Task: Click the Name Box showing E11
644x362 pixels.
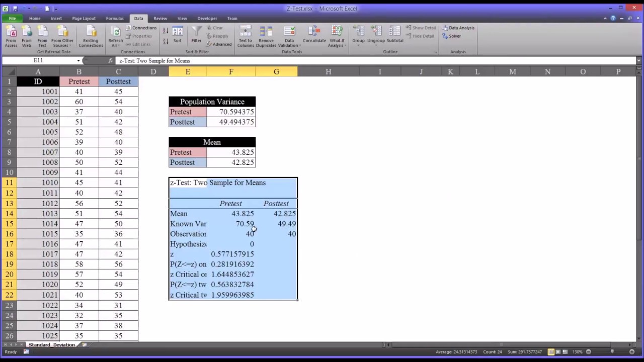Action: (38, 60)
